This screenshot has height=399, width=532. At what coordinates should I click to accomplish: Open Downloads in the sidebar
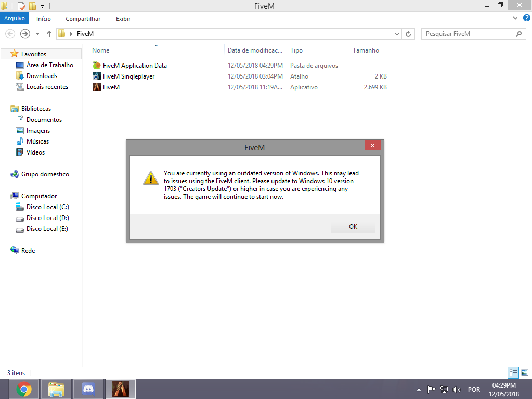click(x=42, y=75)
